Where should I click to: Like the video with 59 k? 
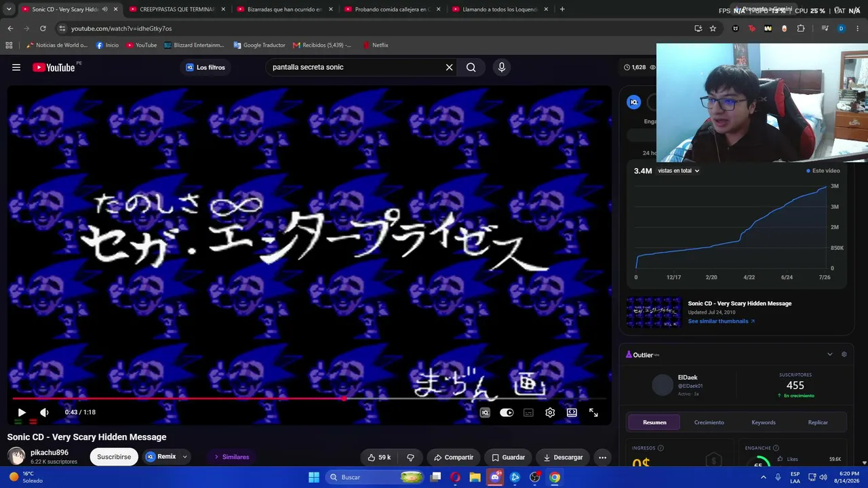379,457
